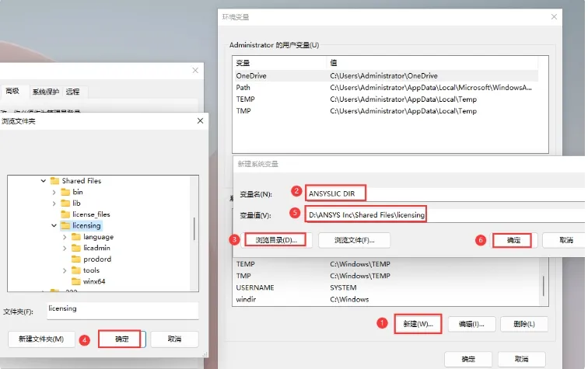
Task: Expand the lib folder node
Action: 54,204
